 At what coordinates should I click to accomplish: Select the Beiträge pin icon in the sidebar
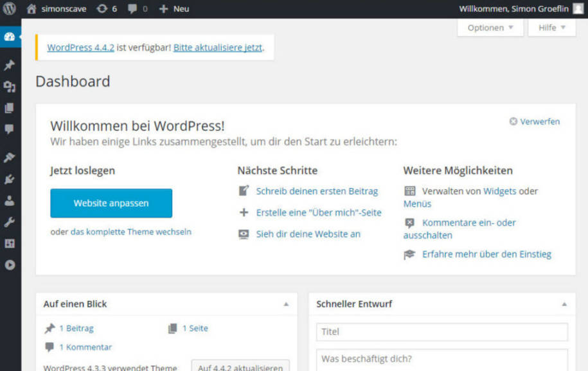pos(9,64)
